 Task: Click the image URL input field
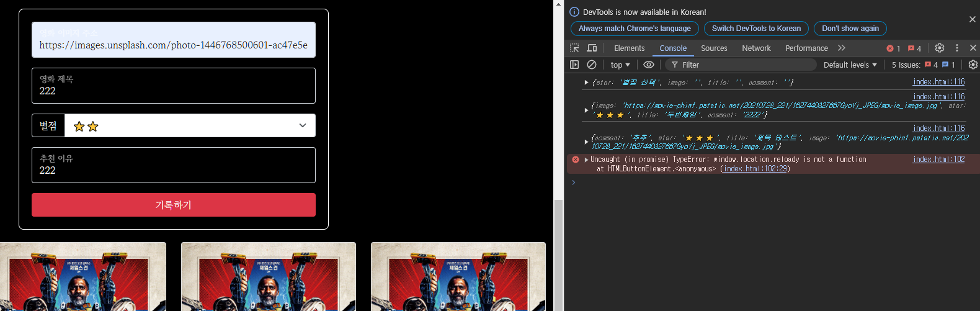(174, 40)
